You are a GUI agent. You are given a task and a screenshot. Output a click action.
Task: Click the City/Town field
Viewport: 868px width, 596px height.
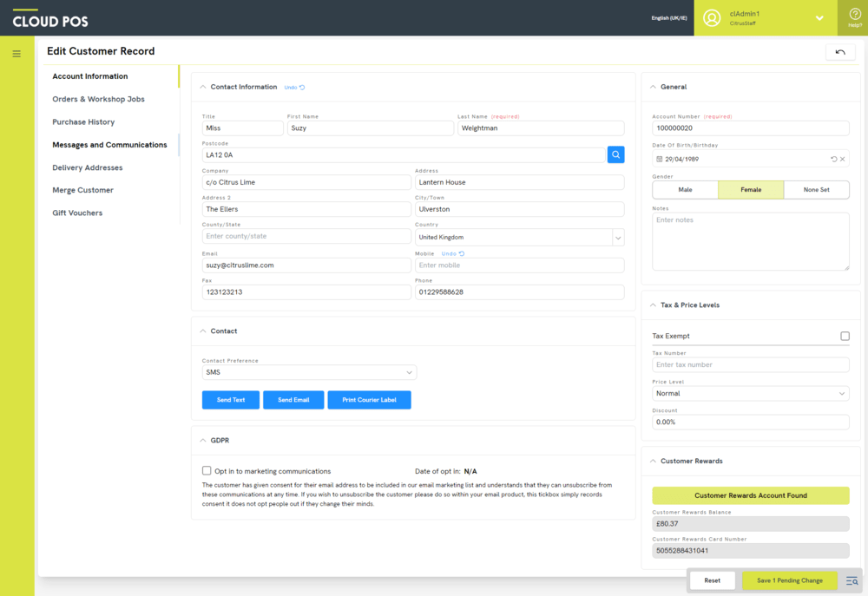(520, 209)
